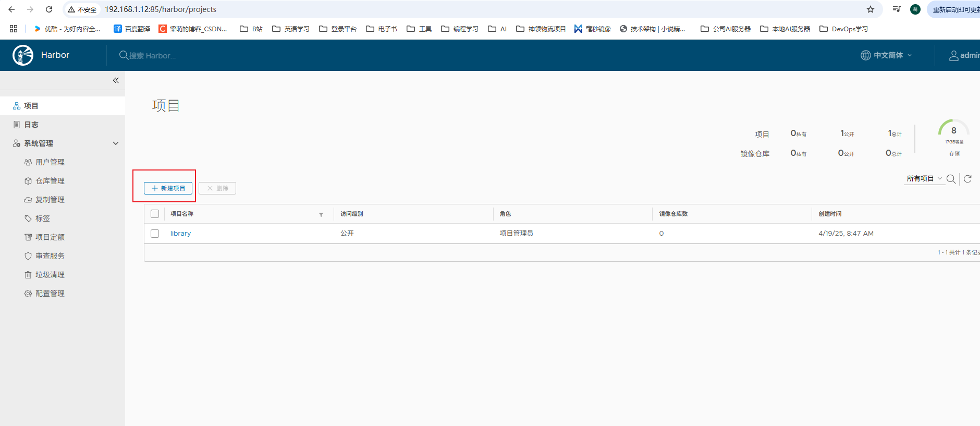Click the 删除 button

coord(217,188)
